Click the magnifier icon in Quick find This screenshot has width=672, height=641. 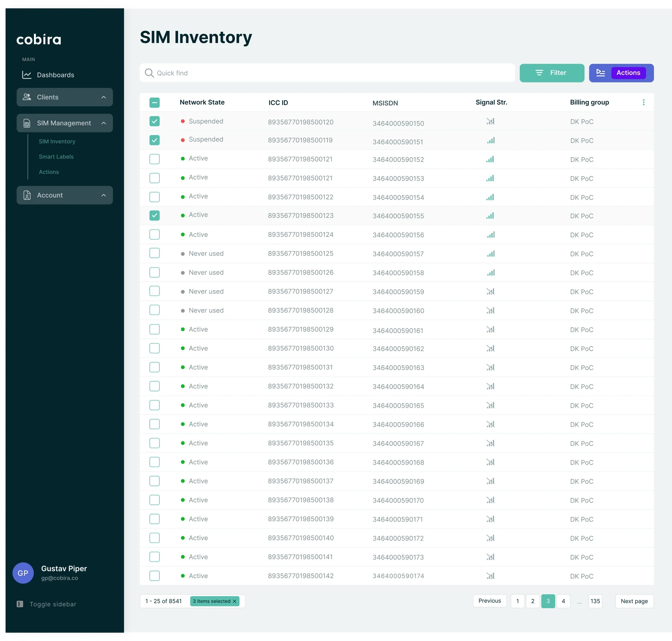point(149,73)
